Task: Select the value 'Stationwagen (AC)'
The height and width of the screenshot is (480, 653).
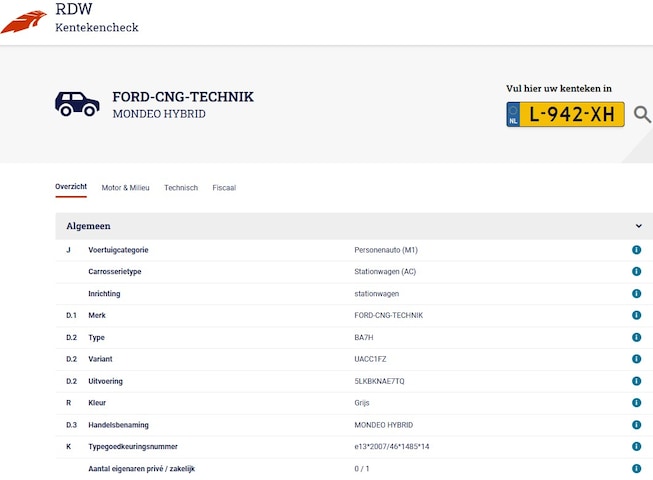Action: coord(385,271)
